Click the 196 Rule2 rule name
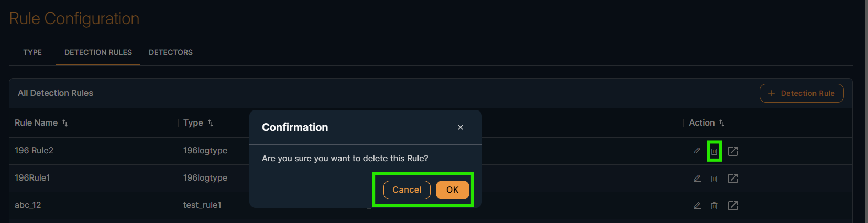The width and height of the screenshot is (868, 223). click(34, 151)
